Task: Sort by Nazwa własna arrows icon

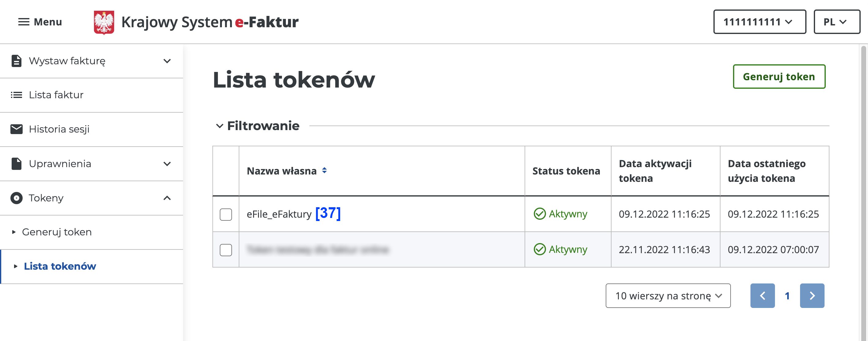Action: (324, 170)
